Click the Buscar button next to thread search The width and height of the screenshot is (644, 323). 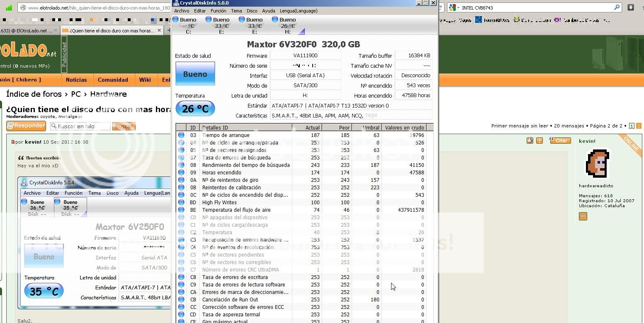(x=124, y=126)
